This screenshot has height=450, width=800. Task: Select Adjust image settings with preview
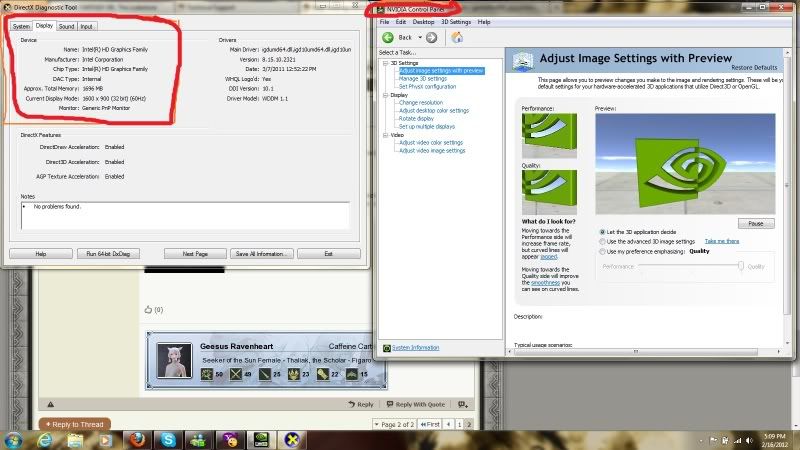click(x=441, y=71)
